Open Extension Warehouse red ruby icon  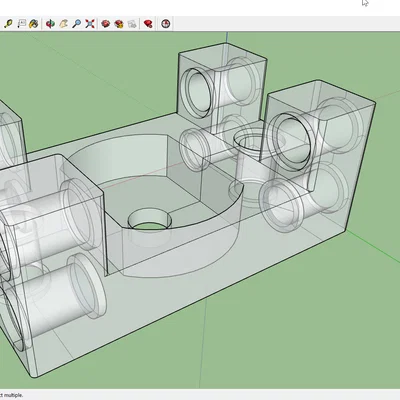[148, 24]
